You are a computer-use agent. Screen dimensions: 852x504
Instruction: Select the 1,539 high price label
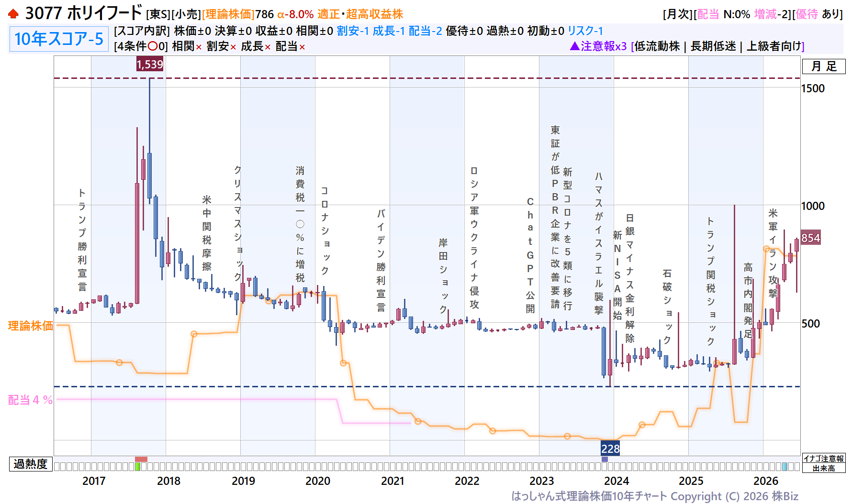(x=150, y=64)
